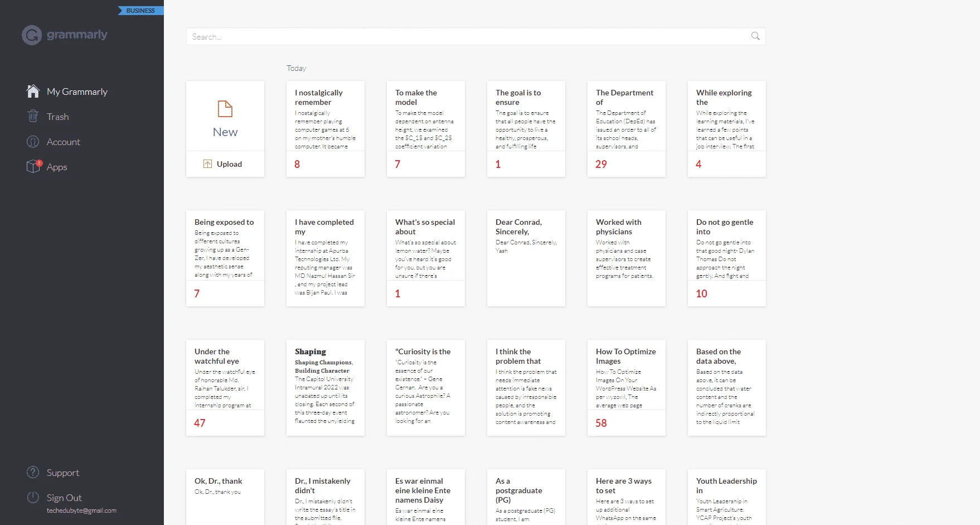Click alert count 29 on Department card
The width and height of the screenshot is (980, 525).
[x=601, y=164]
